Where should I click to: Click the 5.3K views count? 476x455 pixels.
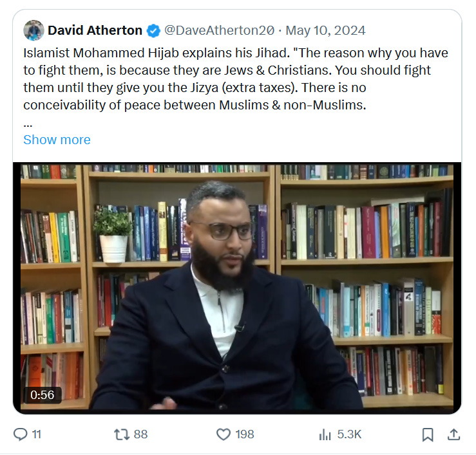[349, 434]
